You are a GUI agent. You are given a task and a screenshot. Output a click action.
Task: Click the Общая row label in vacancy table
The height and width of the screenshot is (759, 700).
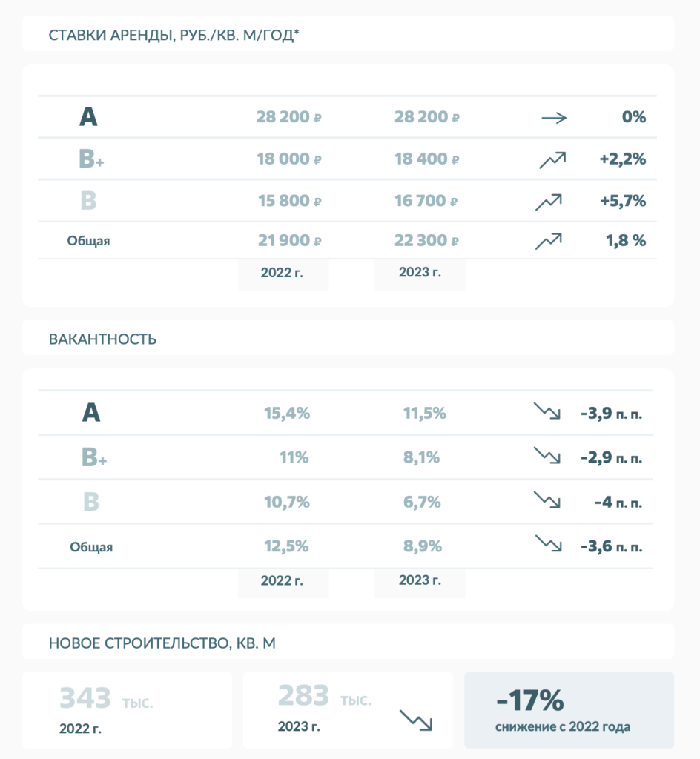[x=91, y=547]
